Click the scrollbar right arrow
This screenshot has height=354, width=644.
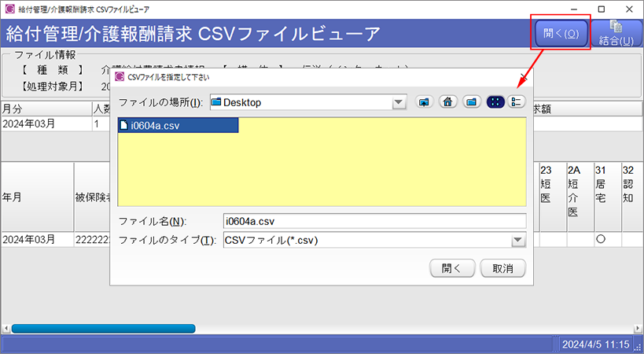[638, 329]
